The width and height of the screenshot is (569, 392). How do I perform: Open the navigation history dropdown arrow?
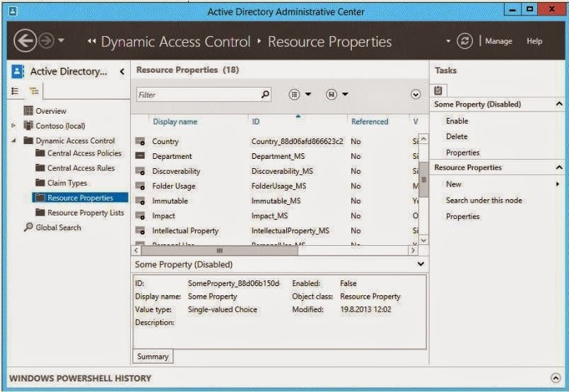pos(61,40)
